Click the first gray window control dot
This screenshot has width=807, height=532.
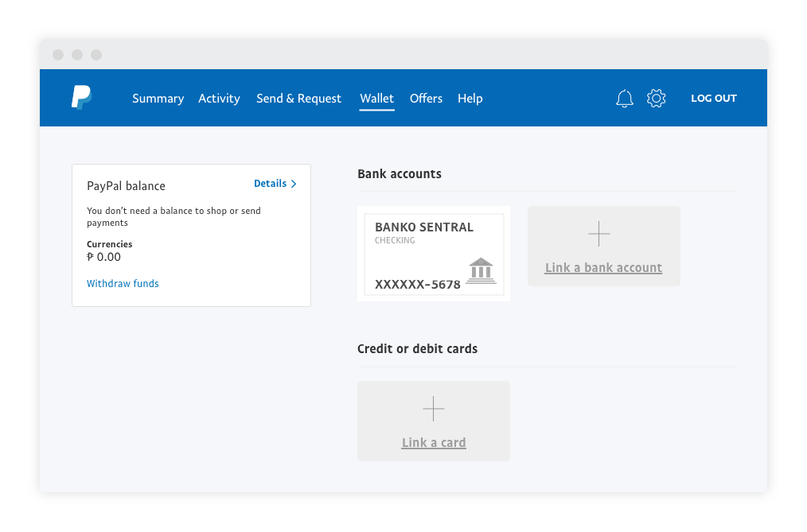pos(58,55)
